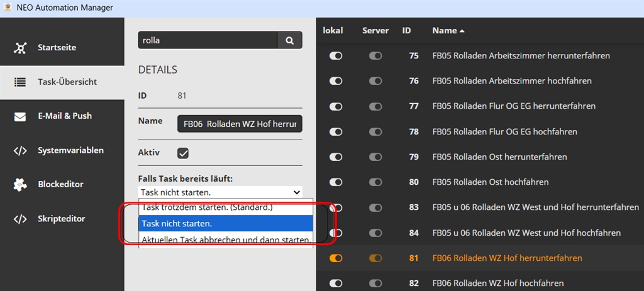Viewport: 644px width, 291px height.
Task: Click the NEO Automation Manager title icon
Action: click(8, 8)
